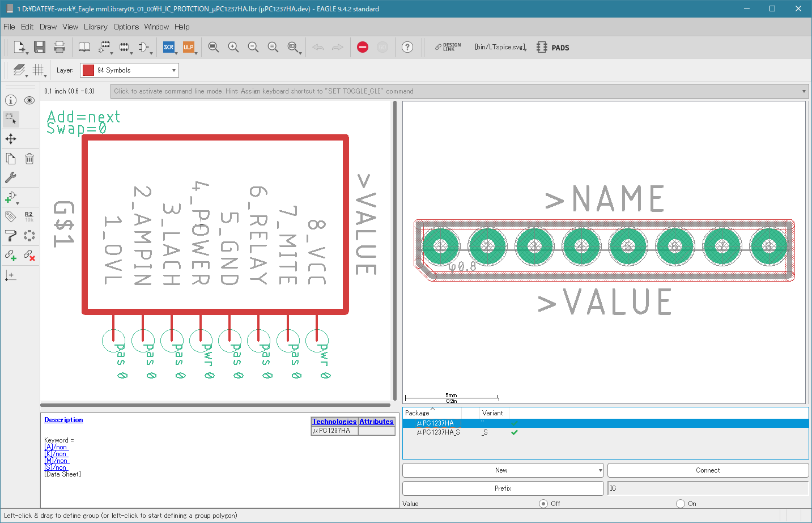Click the Zoom select magnifier icon

point(294,47)
